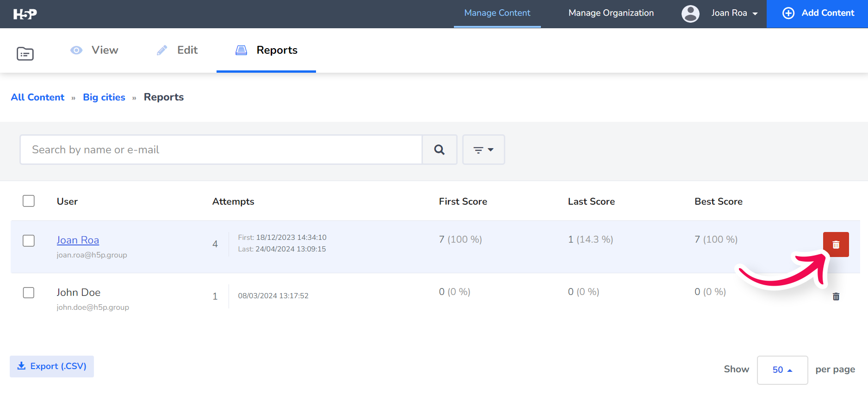This screenshot has width=868, height=395.
Task: Click the Reports breadcrumb text
Action: coord(164,97)
